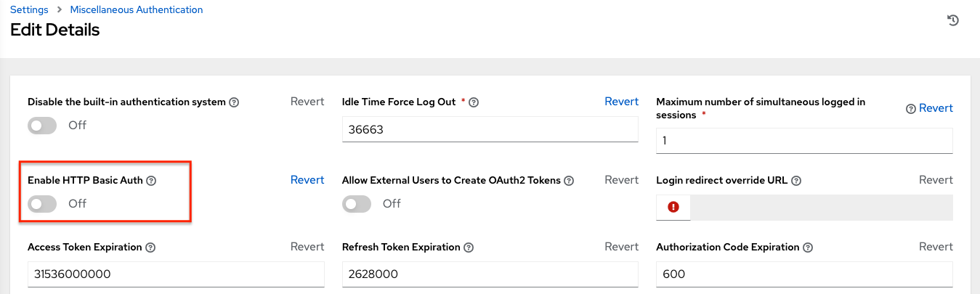The image size is (980, 294).
Task: Click the Idle Time Force Log Out field
Action: (490, 130)
